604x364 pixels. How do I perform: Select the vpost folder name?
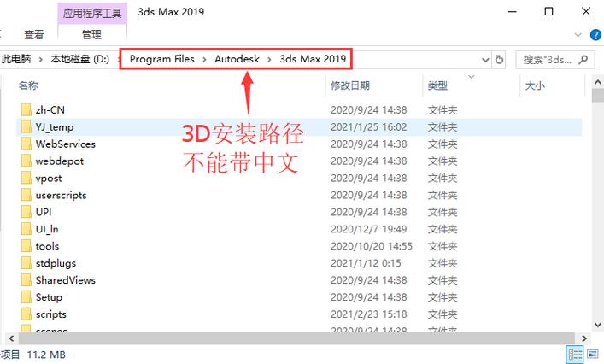[x=49, y=179]
